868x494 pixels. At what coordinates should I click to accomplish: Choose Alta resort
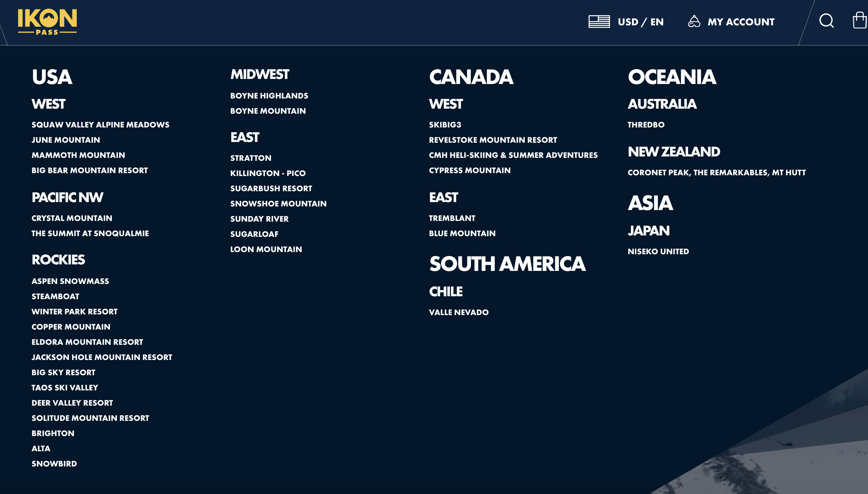41,449
